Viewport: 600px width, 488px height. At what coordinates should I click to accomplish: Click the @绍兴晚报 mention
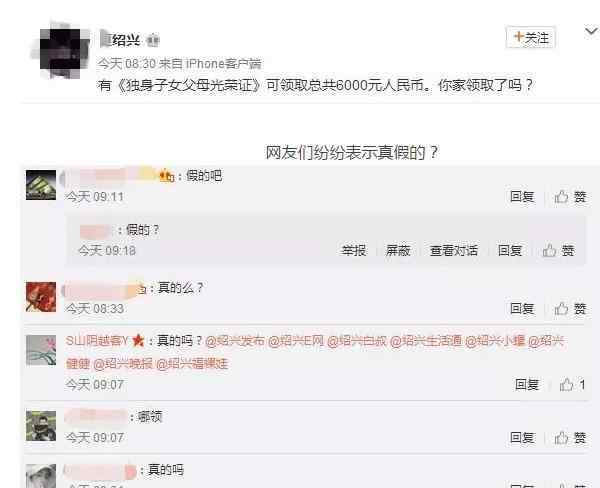(123, 363)
